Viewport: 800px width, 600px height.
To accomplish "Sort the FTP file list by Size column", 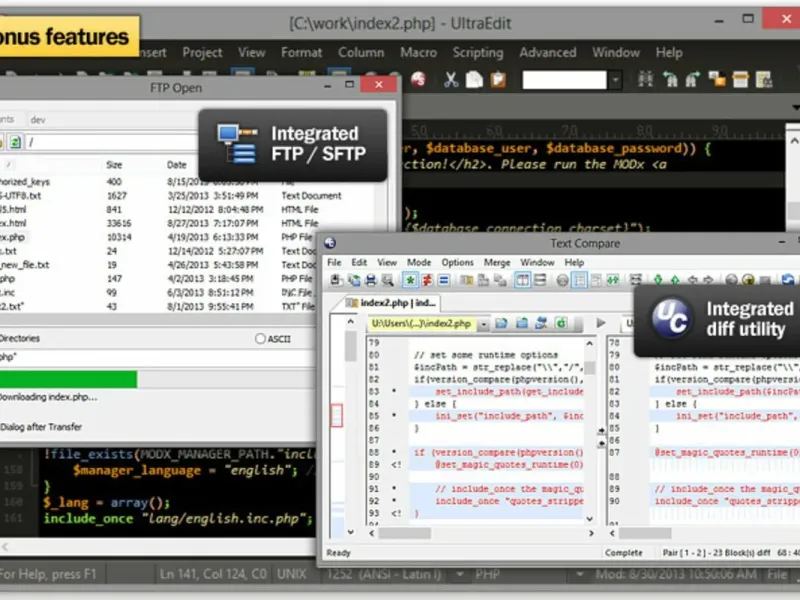I will tap(114, 164).
